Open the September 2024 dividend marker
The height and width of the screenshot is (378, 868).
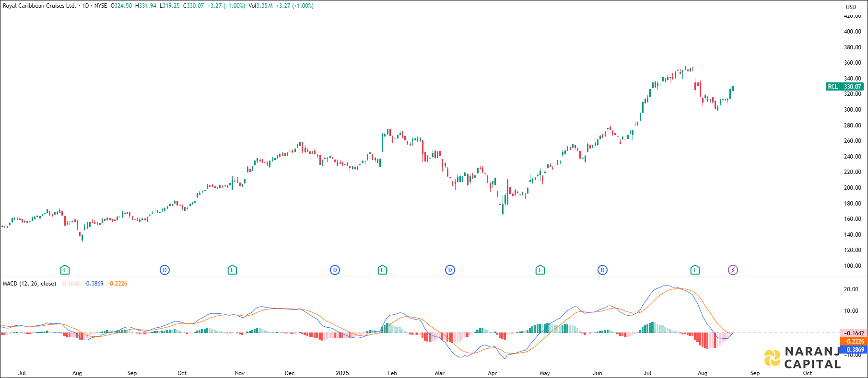(164, 270)
